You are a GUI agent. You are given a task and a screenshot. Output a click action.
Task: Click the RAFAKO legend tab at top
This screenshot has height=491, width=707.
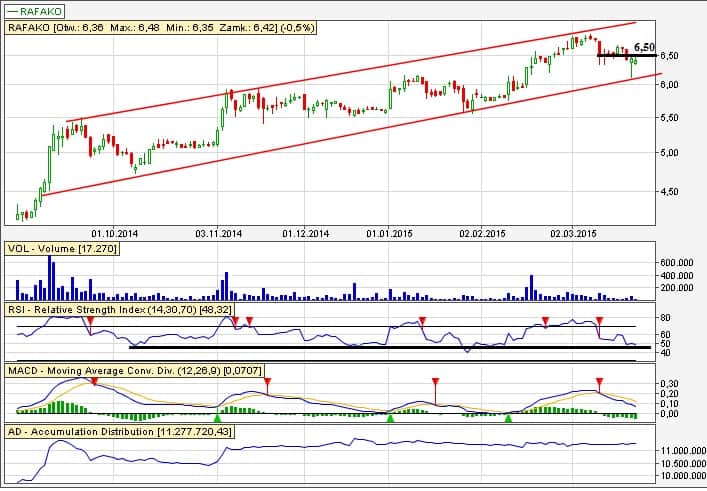(x=37, y=9)
